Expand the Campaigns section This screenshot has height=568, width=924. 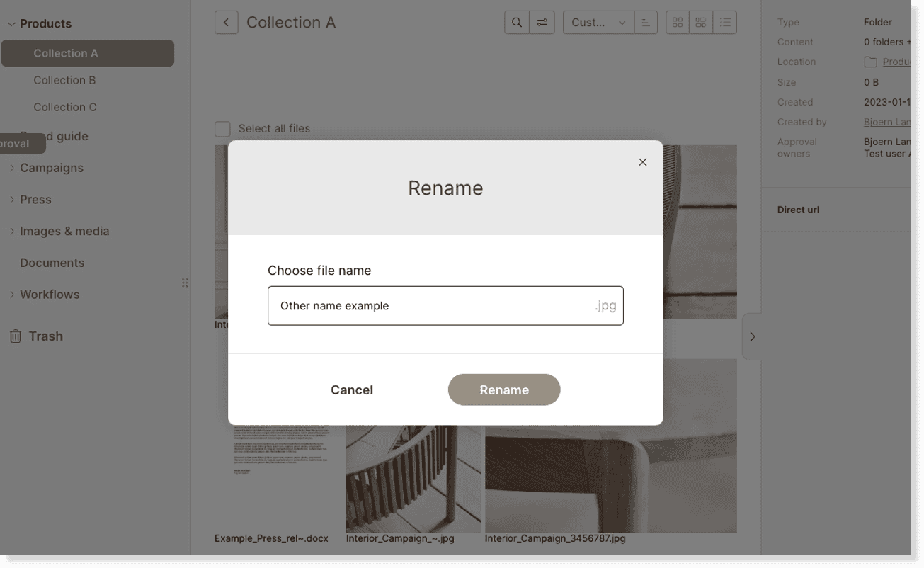12,168
